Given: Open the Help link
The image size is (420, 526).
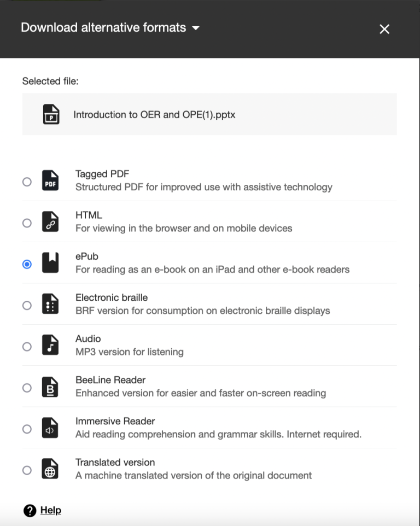Looking at the screenshot, I should click(x=51, y=510).
